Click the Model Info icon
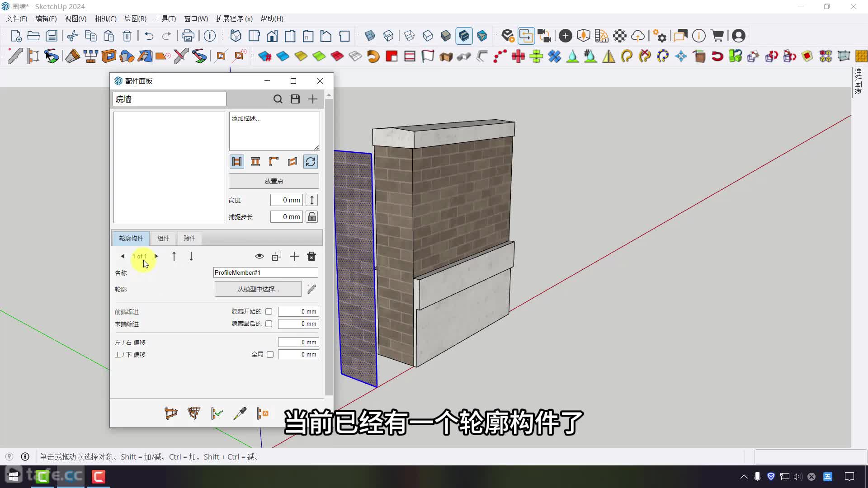 point(210,36)
